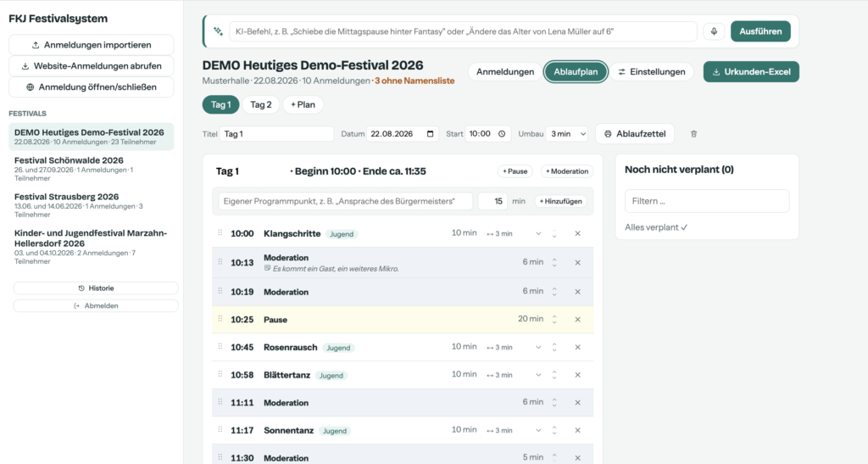Click drag handle of 10:13 Moderation row
Image resolution: width=868 pixels, height=464 pixels.
[x=220, y=262]
